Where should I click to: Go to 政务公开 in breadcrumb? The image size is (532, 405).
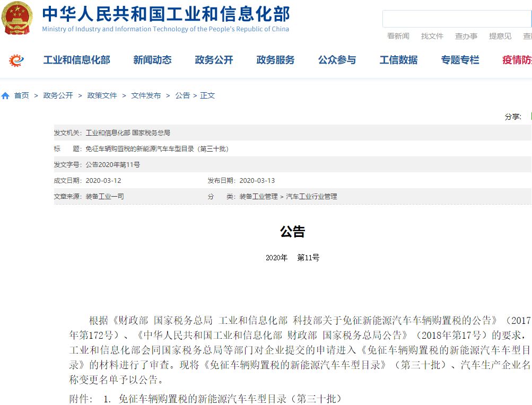58,95
